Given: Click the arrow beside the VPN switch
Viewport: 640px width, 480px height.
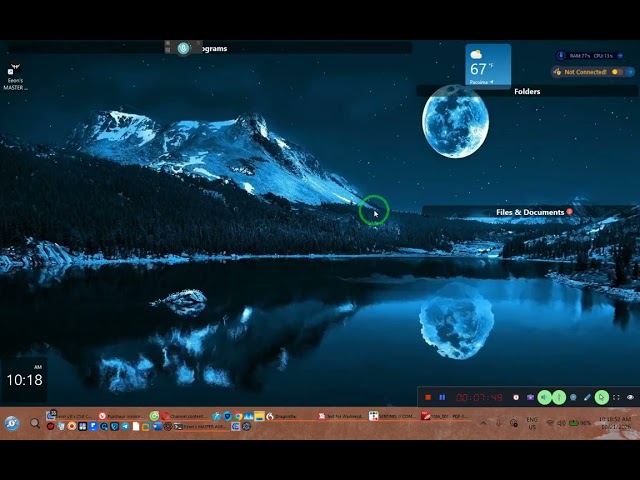Looking at the screenshot, I should click(630, 72).
